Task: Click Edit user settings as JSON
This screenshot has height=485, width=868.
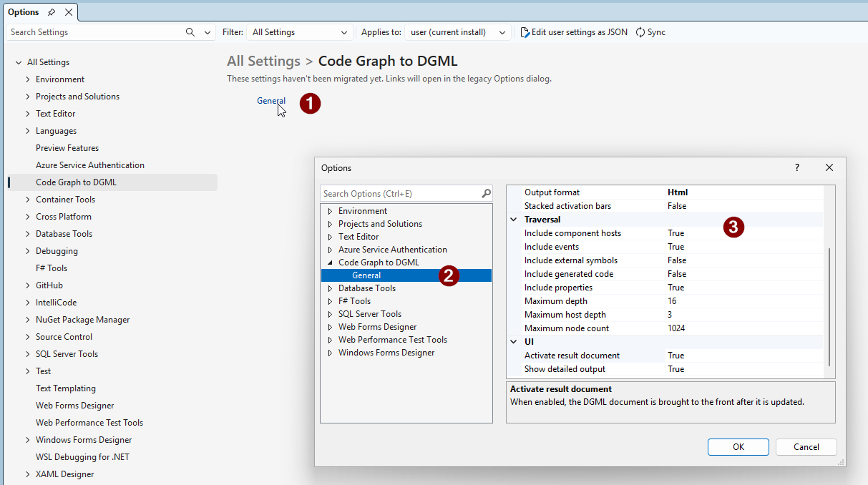Action: pos(574,32)
